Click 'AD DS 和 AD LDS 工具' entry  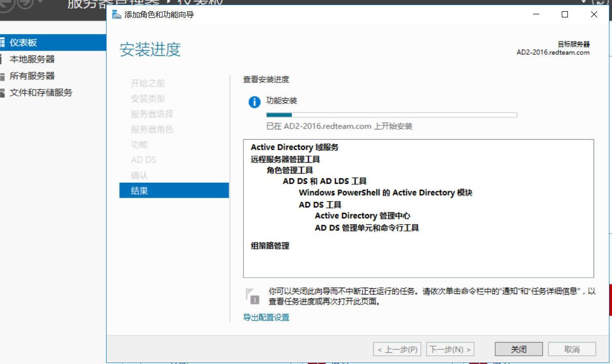point(325,181)
